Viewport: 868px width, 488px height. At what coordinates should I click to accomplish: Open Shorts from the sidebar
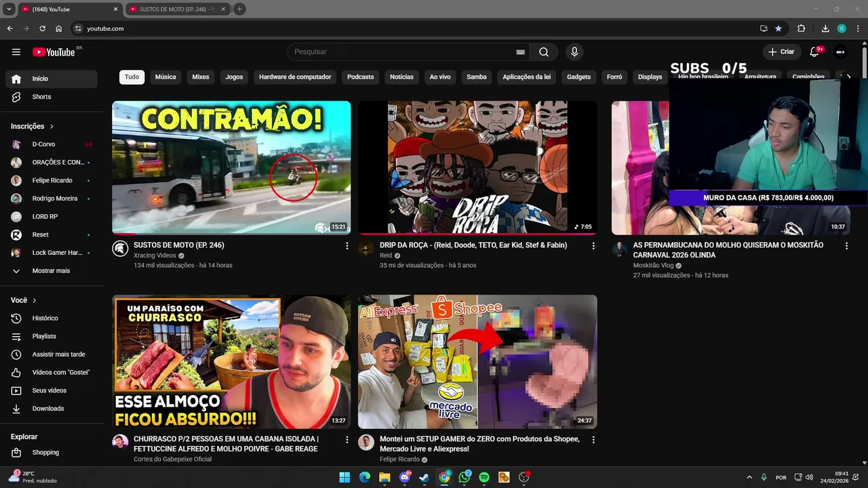tap(52, 97)
